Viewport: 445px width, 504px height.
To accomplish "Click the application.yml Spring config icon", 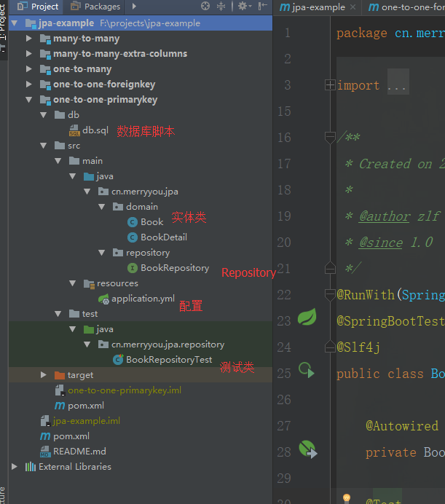I will (x=103, y=299).
